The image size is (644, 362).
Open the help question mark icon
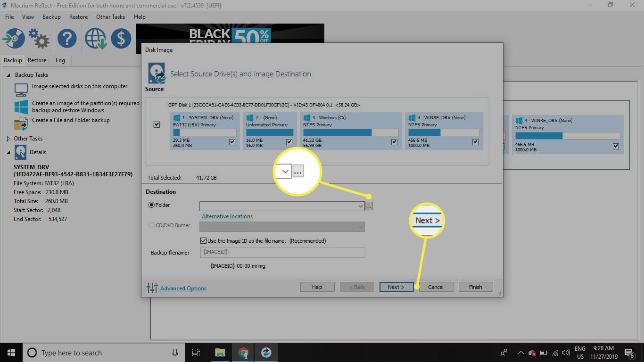pos(67,38)
